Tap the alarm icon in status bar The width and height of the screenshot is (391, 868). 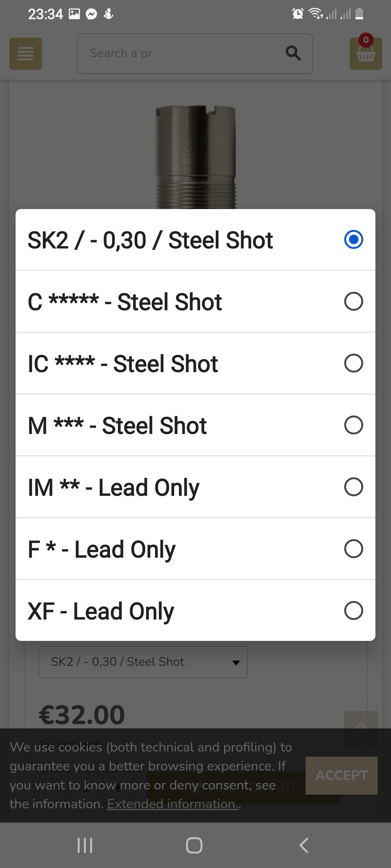click(x=298, y=14)
